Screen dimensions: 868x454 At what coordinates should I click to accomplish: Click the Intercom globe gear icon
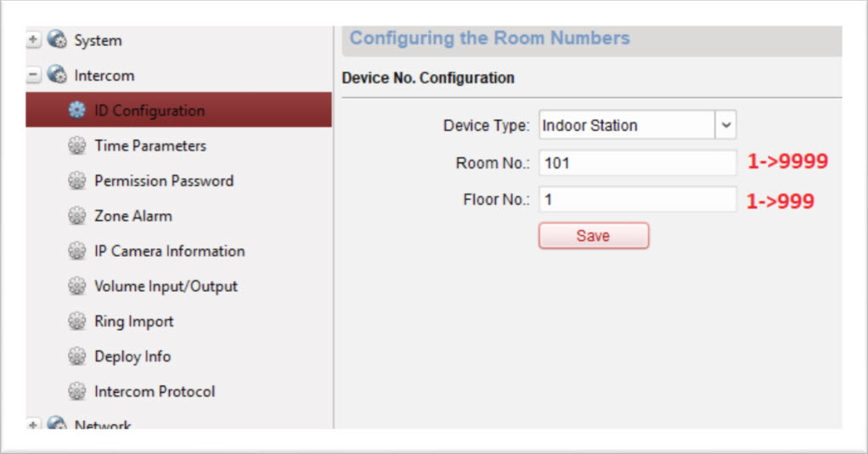click(58, 76)
